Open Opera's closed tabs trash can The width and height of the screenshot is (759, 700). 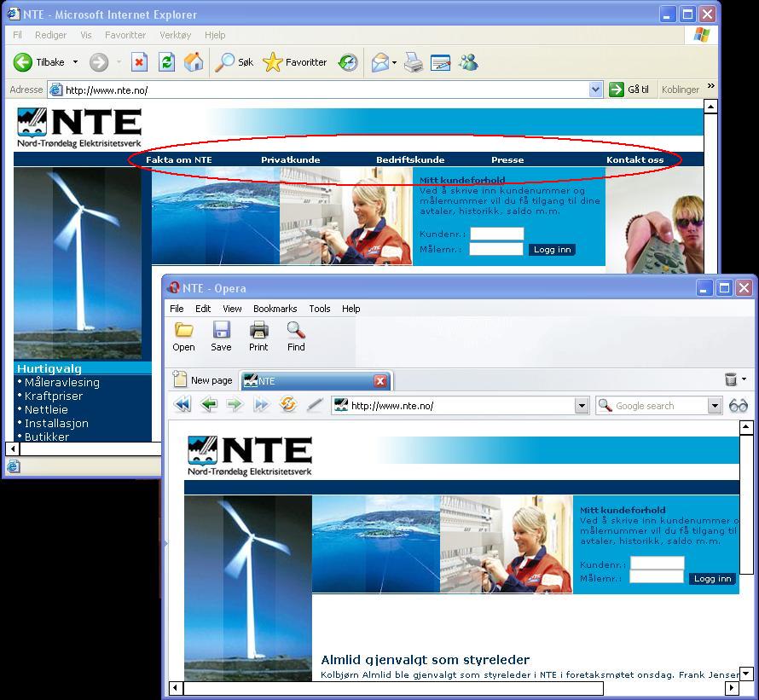coord(731,379)
